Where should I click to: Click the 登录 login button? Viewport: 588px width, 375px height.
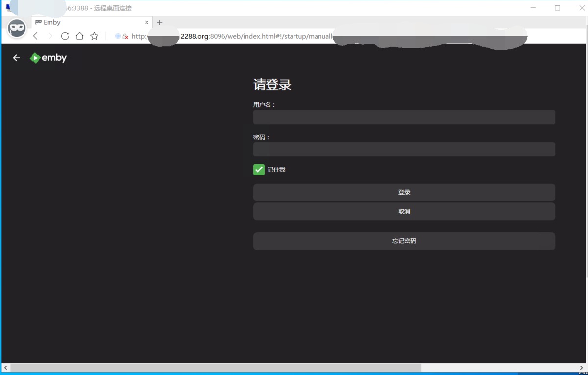tap(404, 193)
